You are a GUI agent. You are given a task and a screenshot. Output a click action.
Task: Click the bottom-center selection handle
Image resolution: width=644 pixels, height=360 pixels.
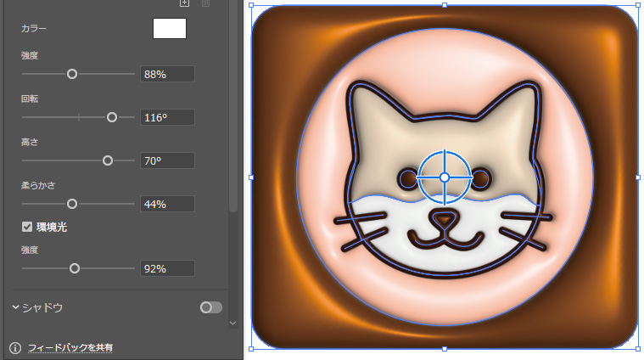click(445, 349)
